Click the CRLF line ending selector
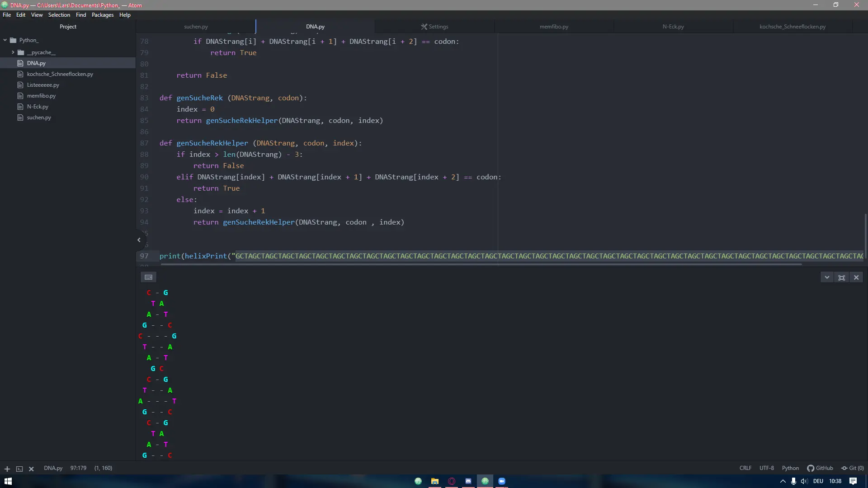Screen dimensions: 868x488 coord(745,468)
